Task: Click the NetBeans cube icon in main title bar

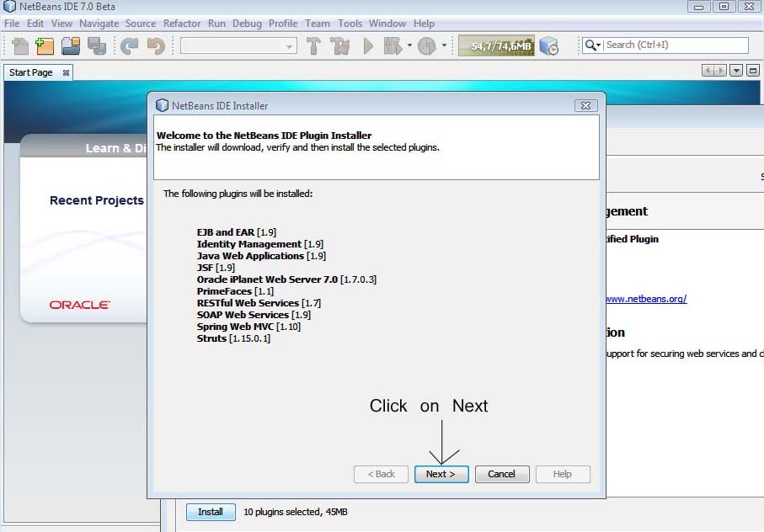Action: click(10, 7)
